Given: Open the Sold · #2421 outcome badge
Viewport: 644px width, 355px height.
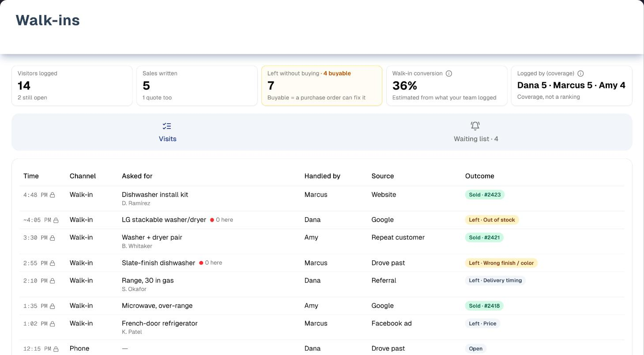Looking at the screenshot, I should click(484, 238).
